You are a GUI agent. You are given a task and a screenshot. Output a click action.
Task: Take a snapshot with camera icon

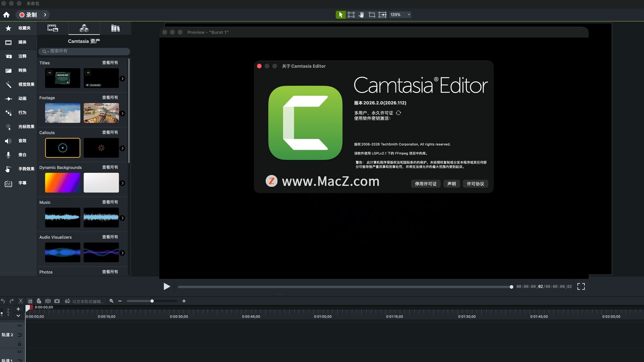57,301
